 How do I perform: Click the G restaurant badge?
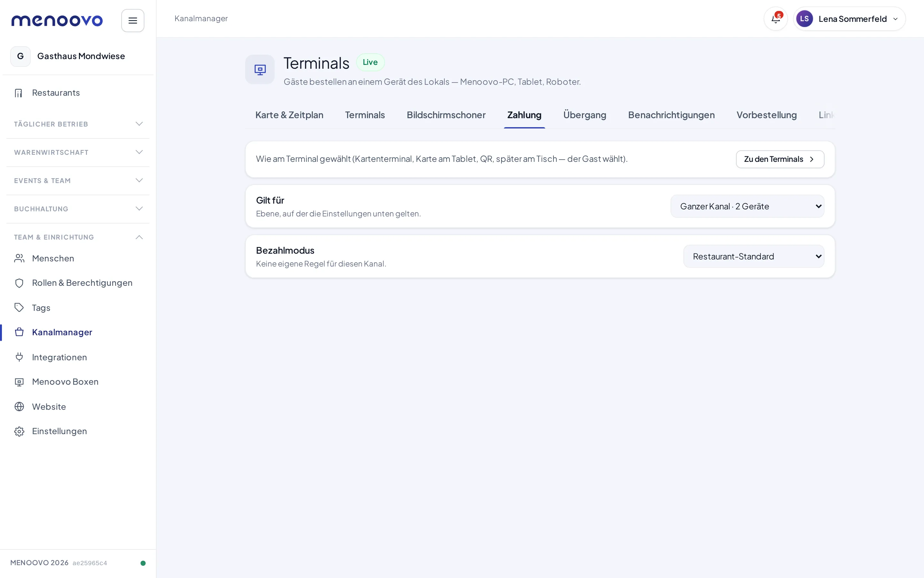click(x=21, y=56)
